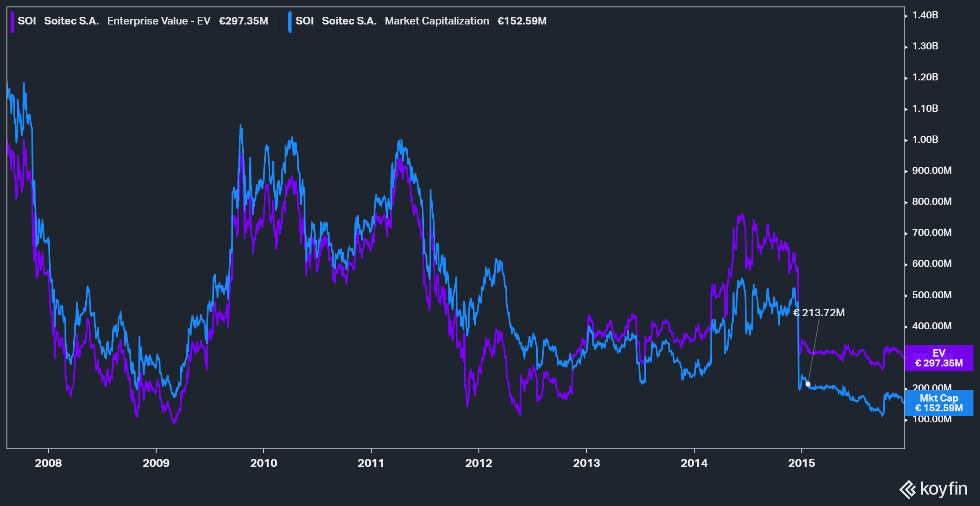
Task: Click the purple EV €297.35M axis tag
Action: [x=939, y=358]
